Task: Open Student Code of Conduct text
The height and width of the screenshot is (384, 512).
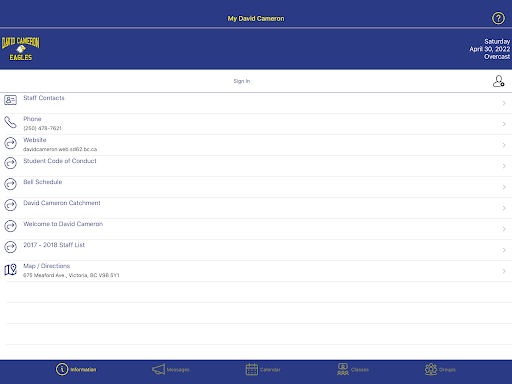Action: [x=60, y=161]
